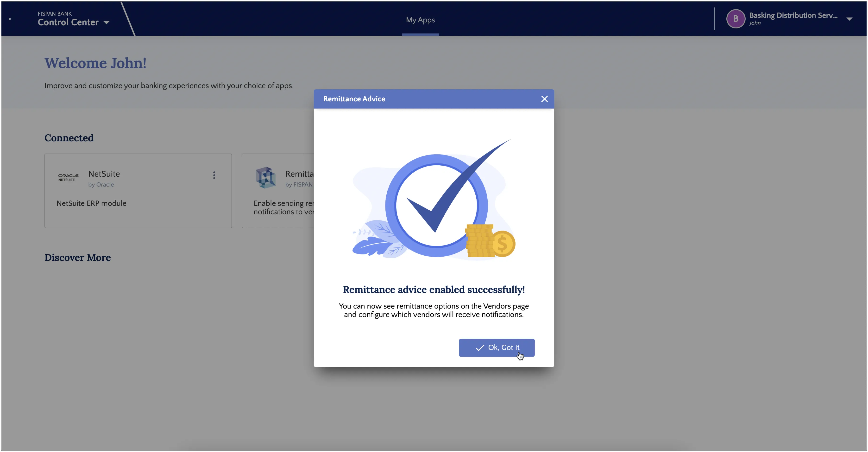The height and width of the screenshot is (452, 868).
Task: Click the 'by FISPAN' label
Action: pos(299,185)
